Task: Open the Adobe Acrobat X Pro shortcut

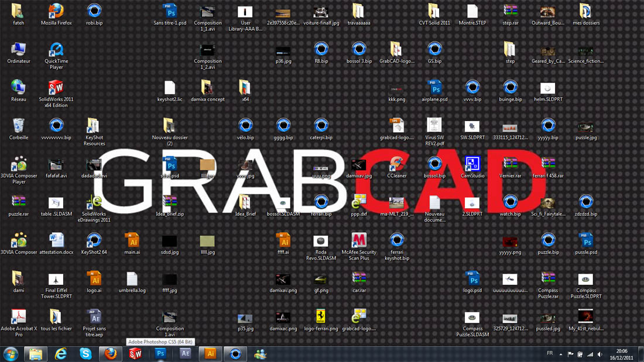Action: tap(19, 323)
